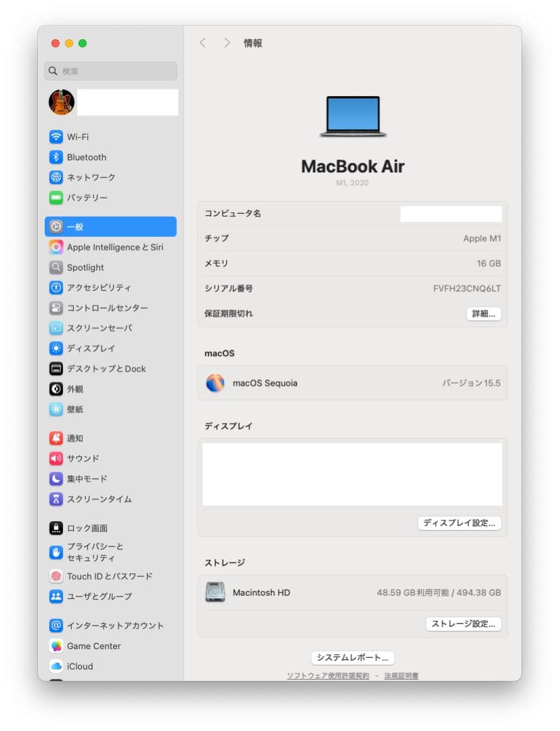Click the green full-screen window button
The height and width of the screenshot is (731, 560).
[83, 43]
